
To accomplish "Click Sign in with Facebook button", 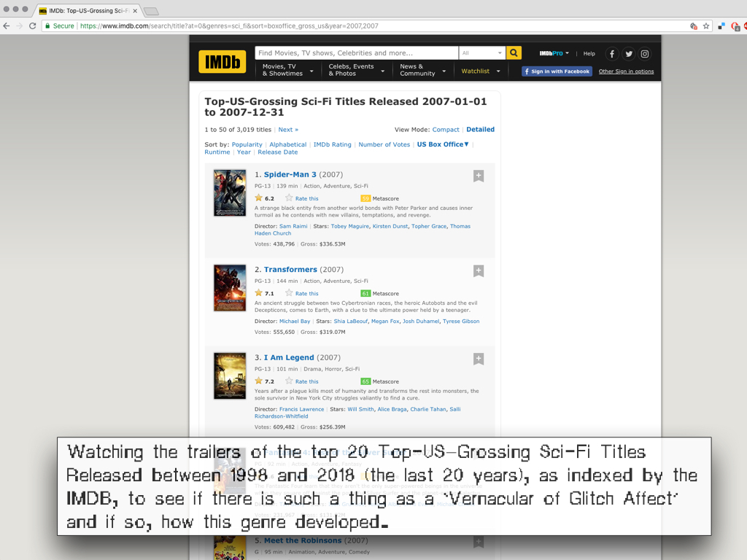I will pos(557,71).
